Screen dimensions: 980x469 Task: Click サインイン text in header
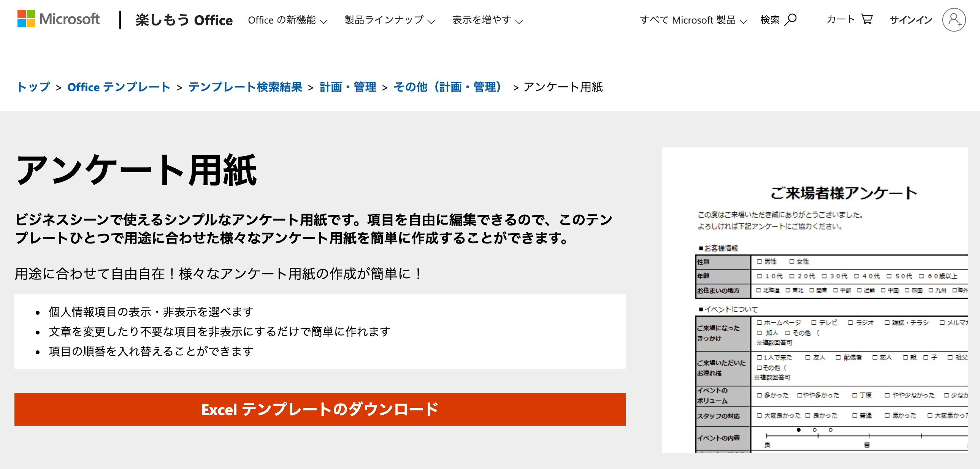pos(911,20)
